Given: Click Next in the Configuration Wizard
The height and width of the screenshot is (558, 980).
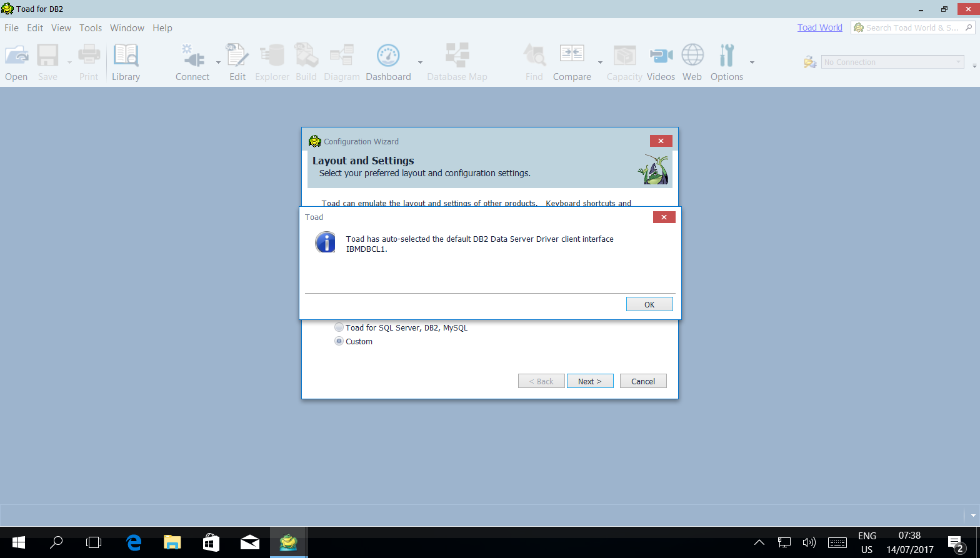Looking at the screenshot, I should [590, 381].
